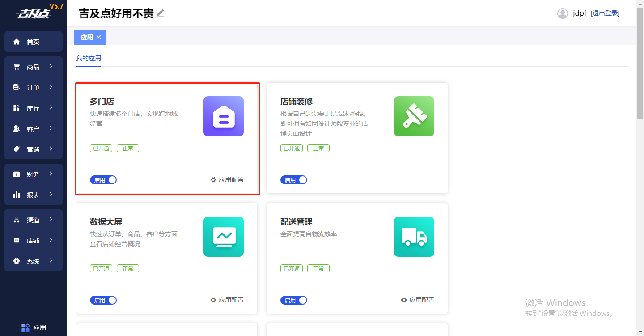The height and width of the screenshot is (336, 644).
Task: Click the V5.7 version label
Action: [56, 6]
